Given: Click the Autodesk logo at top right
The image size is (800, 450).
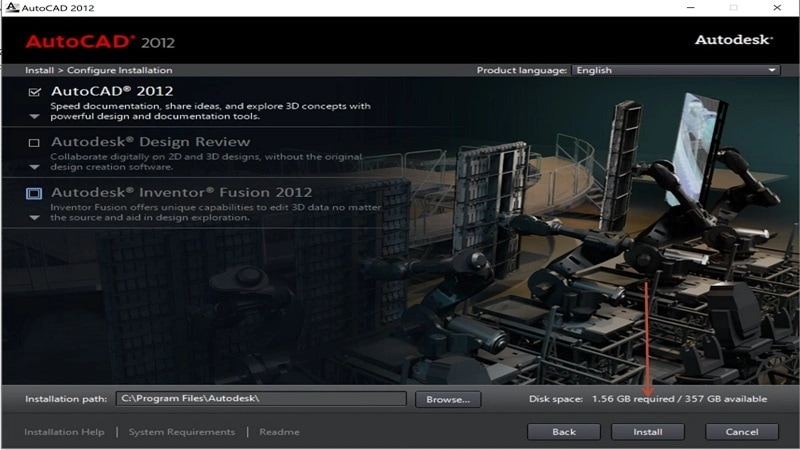Looking at the screenshot, I should click(x=733, y=41).
